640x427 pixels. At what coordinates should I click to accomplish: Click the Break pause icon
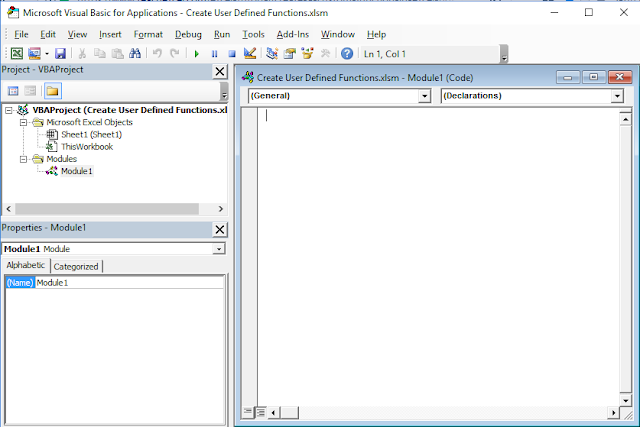[x=214, y=54]
